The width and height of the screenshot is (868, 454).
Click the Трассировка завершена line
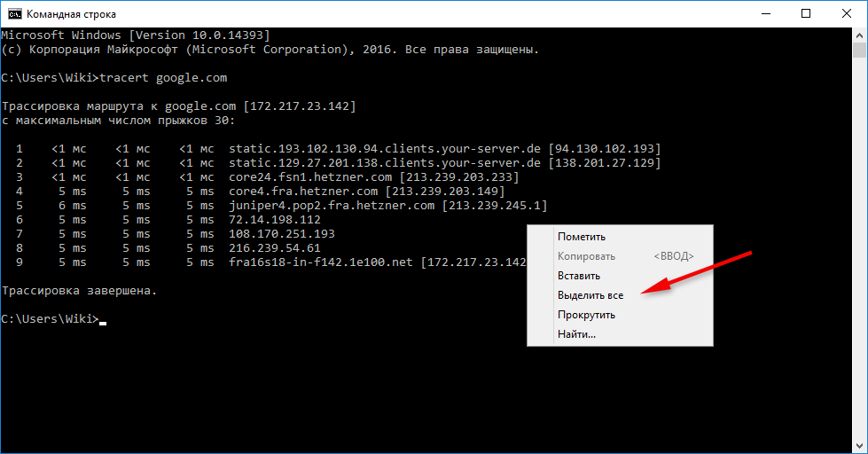click(79, 291)
